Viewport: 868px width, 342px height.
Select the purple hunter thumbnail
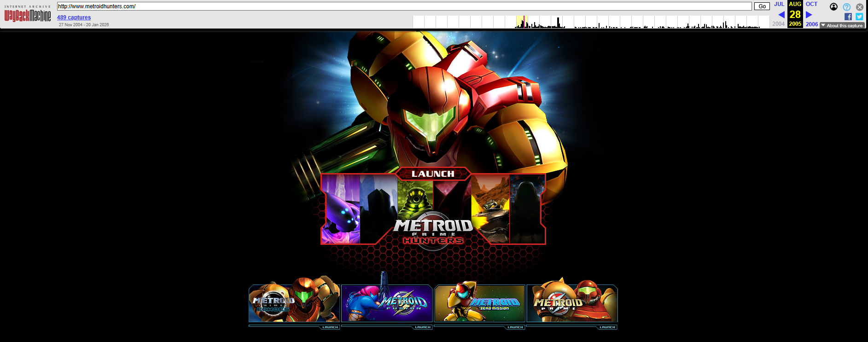[x=341, y=209]
